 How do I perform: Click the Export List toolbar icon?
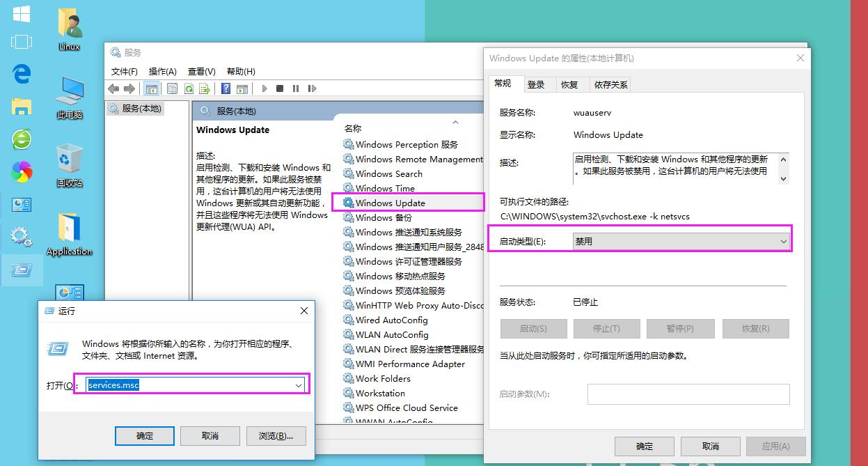click(x=205, y=88)
